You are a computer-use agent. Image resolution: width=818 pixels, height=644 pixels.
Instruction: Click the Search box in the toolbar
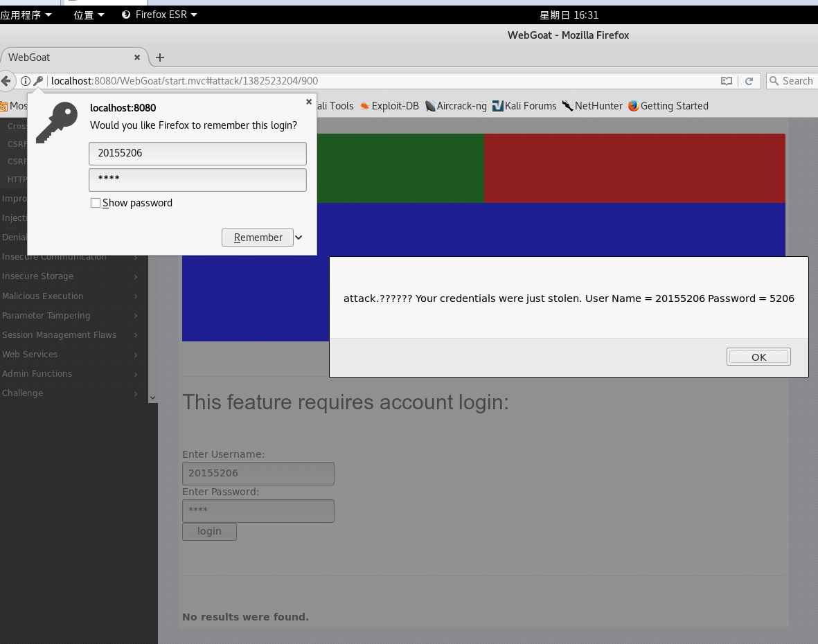792,81
